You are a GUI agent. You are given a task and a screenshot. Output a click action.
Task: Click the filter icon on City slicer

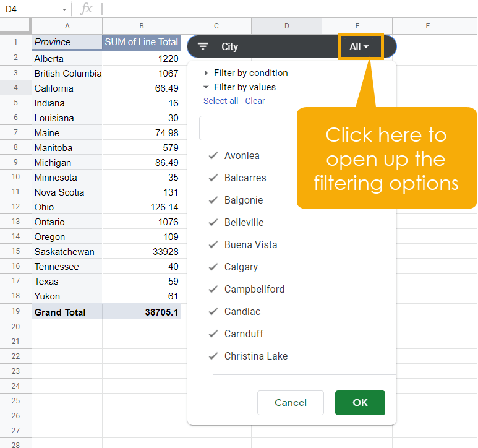203,46
